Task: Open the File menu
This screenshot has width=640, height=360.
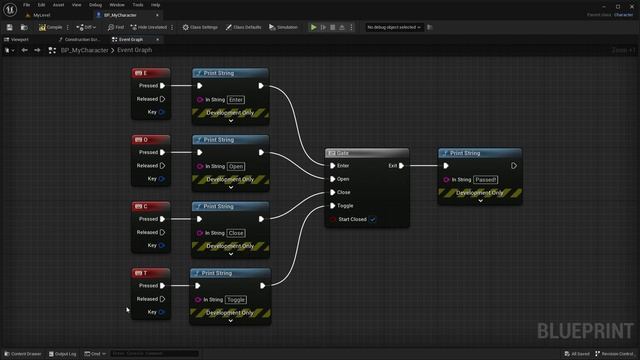Action: pyautogui.click(x=27, y=5)
